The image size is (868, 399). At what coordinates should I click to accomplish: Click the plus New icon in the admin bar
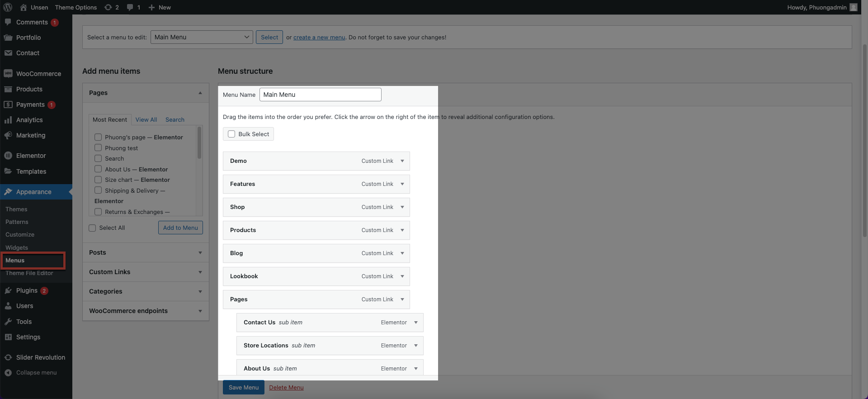pos(151,7)
